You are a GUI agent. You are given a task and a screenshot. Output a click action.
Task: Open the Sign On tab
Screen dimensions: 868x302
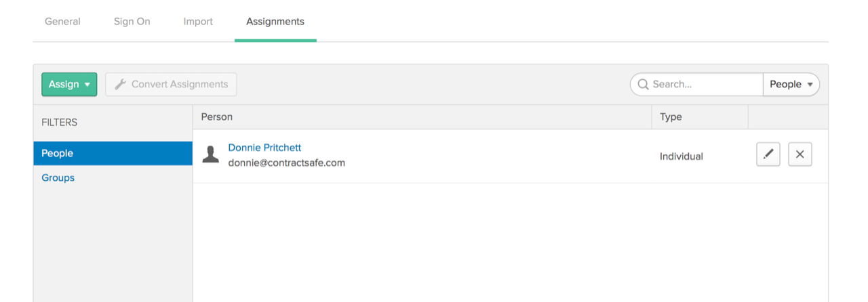[x=132, y=22]
